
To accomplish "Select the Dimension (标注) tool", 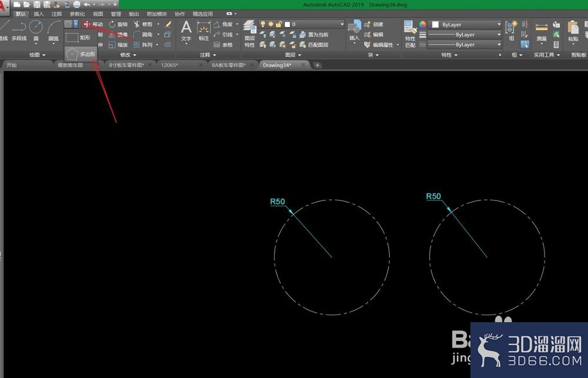I will click(203, 31).
